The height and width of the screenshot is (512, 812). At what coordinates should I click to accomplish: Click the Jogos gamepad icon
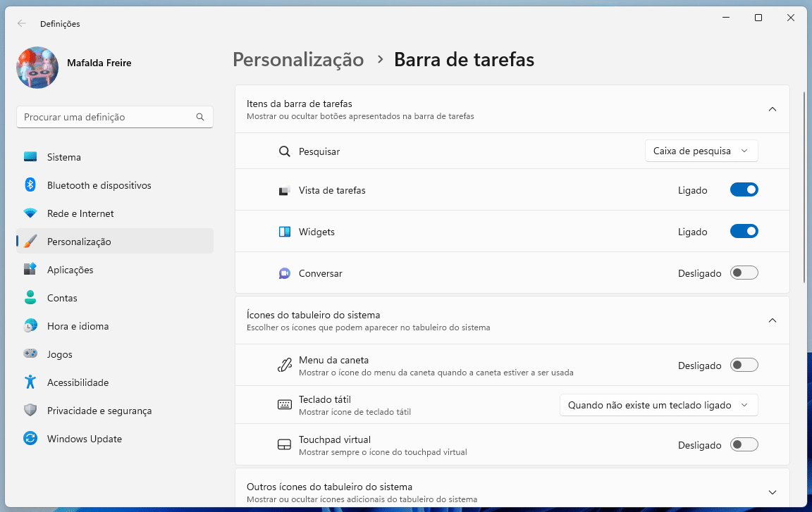pyautogui.click(x=30, y=354)
